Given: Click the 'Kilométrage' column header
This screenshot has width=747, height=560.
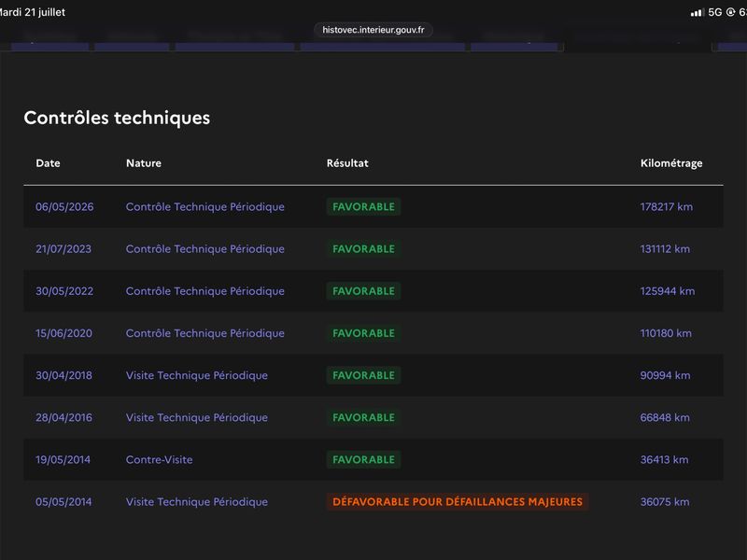Looking at the screenshot, I should [x=671, y=163].
